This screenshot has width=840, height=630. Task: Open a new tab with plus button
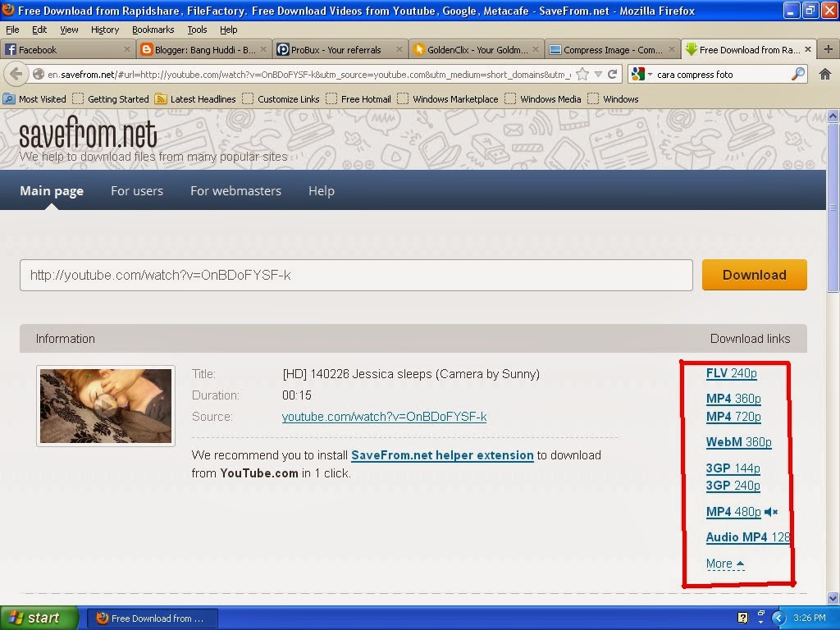pyautogui.click(x=829, y=49)
